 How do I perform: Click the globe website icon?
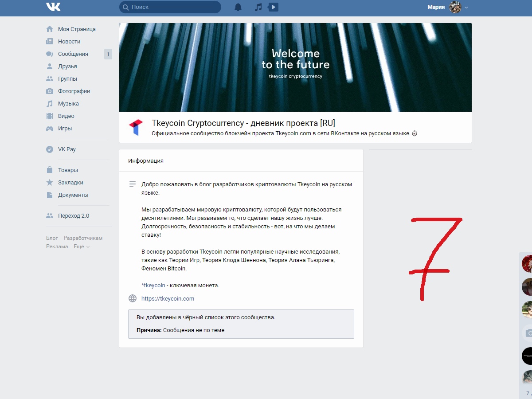coord(132,298)
